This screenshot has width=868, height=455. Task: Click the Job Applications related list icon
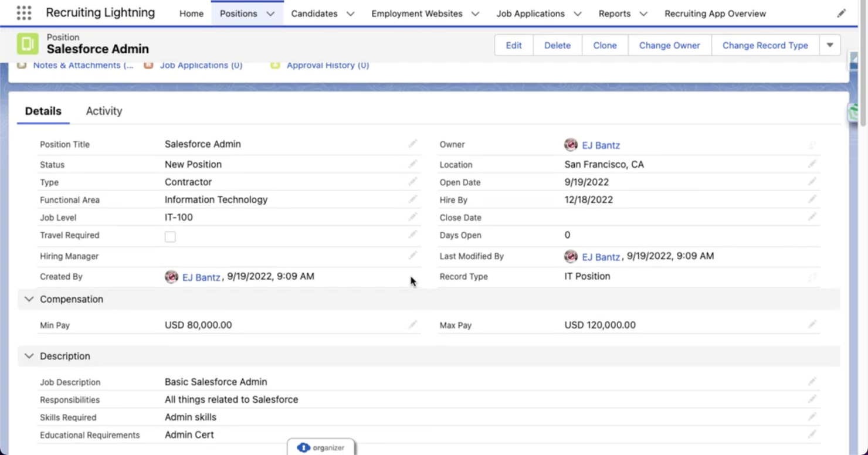click(x=148, y=65)
